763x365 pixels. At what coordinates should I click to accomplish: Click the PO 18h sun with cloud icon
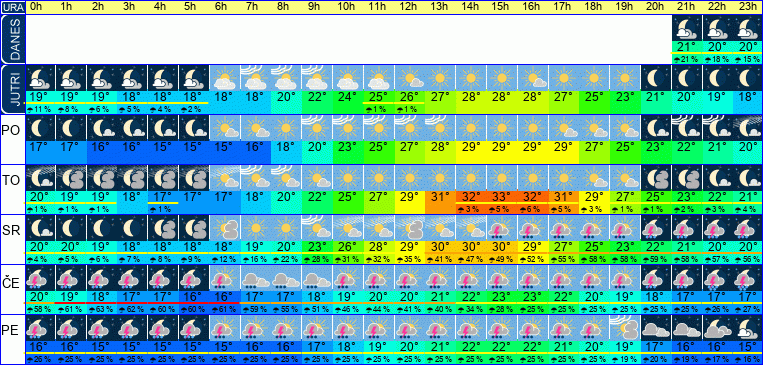(x=594, y=128)
